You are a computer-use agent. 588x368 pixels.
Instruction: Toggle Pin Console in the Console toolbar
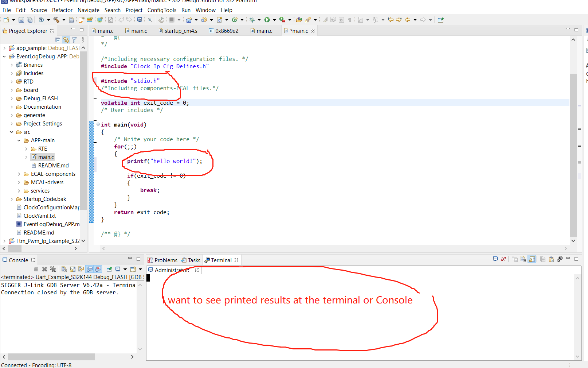109,269
